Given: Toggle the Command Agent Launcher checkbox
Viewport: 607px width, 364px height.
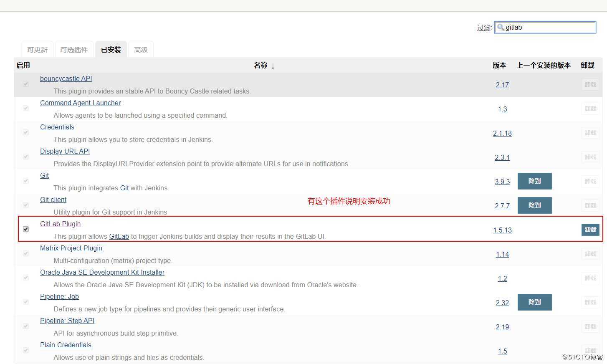Looking at the screenshot, I should coord(26,108).
